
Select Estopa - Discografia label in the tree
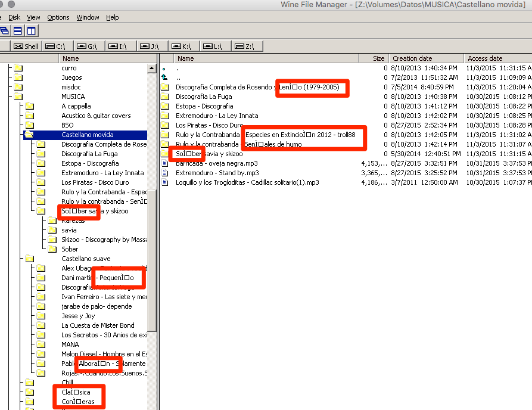tap(90, 163)
